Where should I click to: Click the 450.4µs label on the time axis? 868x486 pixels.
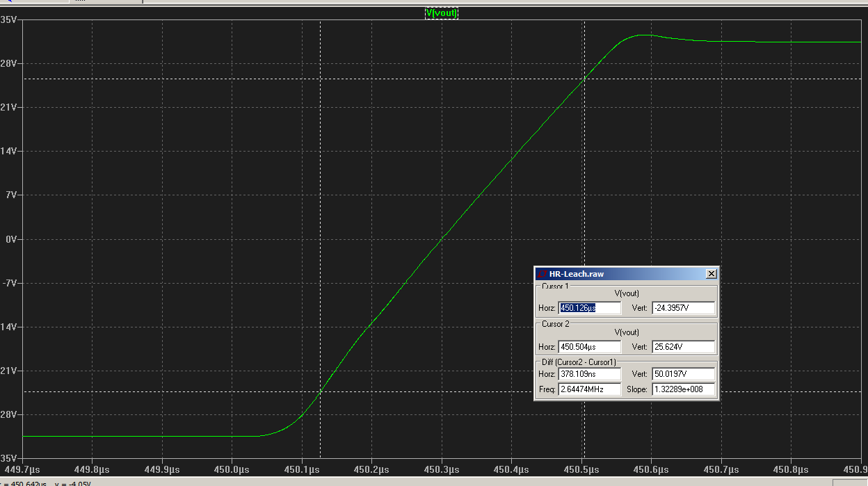[x=512, y=469]
